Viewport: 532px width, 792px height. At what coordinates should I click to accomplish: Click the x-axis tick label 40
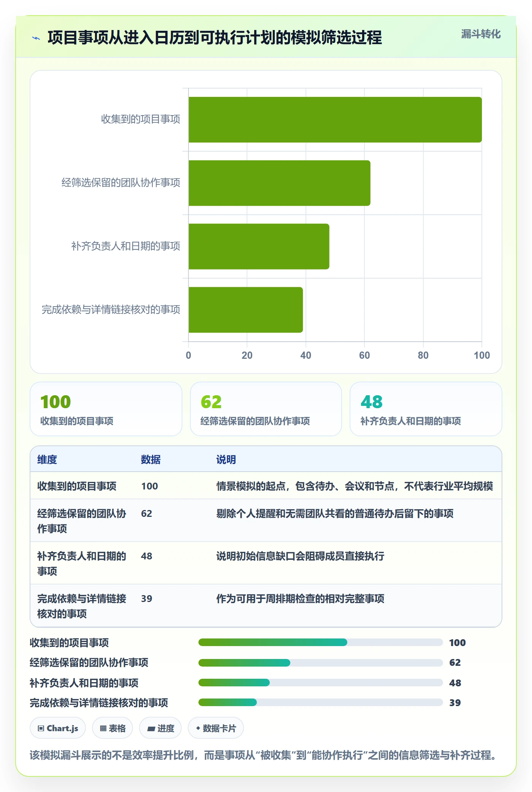(306, 355)
